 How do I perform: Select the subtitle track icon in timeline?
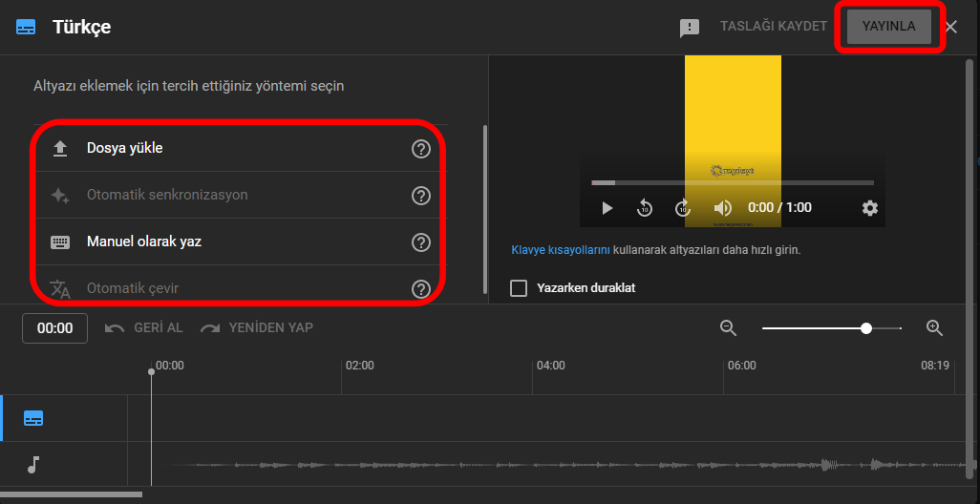33,418
